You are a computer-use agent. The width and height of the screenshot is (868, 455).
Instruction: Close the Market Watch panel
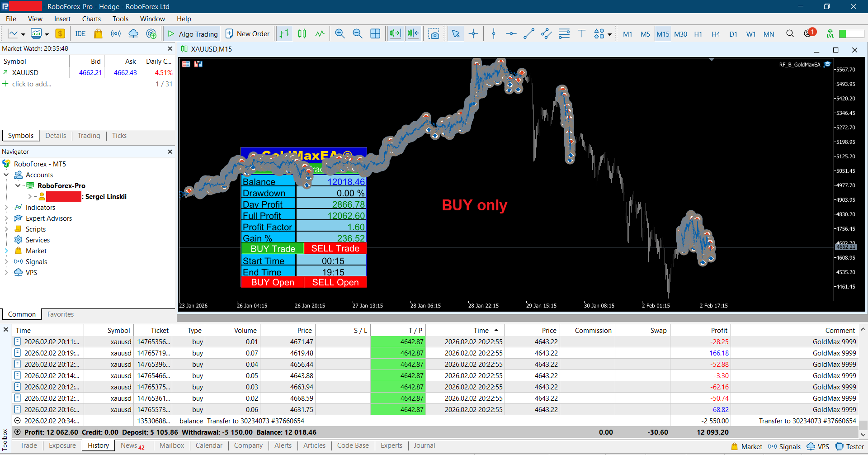170,49
